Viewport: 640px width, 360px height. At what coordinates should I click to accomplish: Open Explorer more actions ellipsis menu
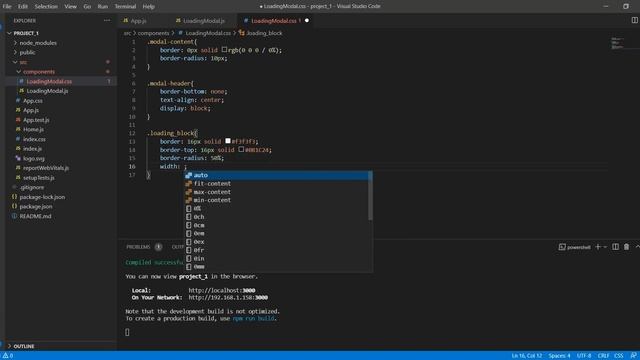(x=107, y=20)
